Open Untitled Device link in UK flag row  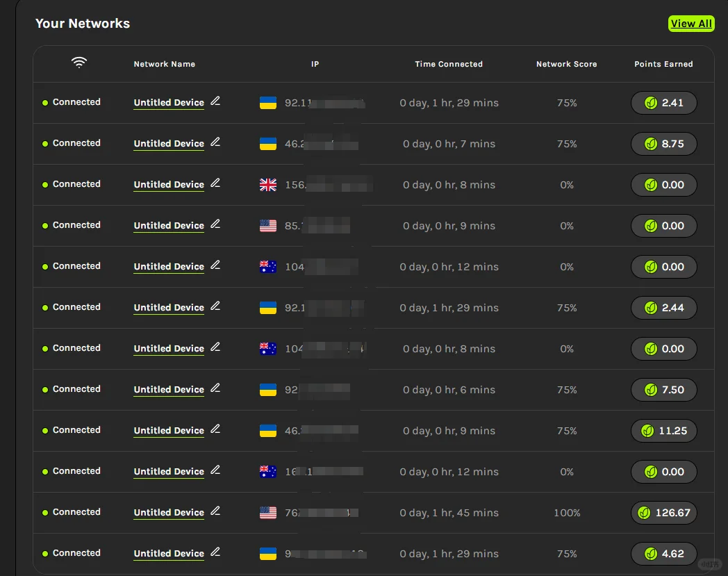click(x=169, y=184)
